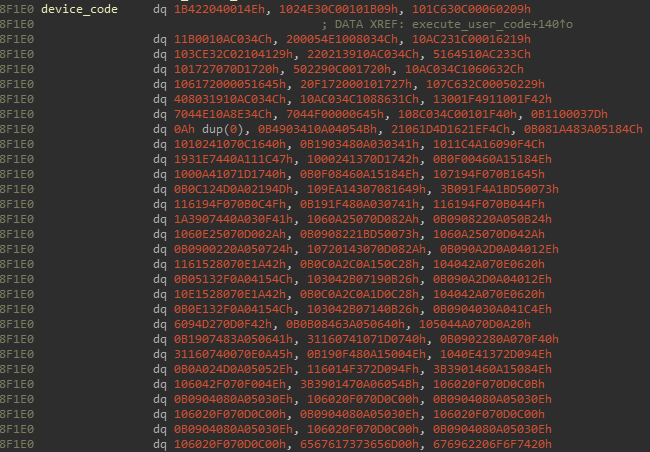
Task: Highlight value 10E1528070E1A42h
Action: pos(230,294)
